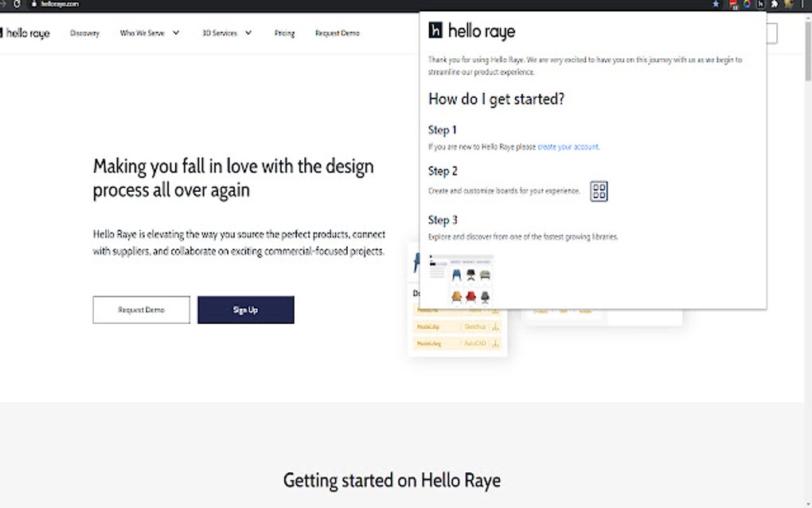Viewport: 812px width, 508px height.
Task: Click the Sign Up button
Action: pos(245,310)
